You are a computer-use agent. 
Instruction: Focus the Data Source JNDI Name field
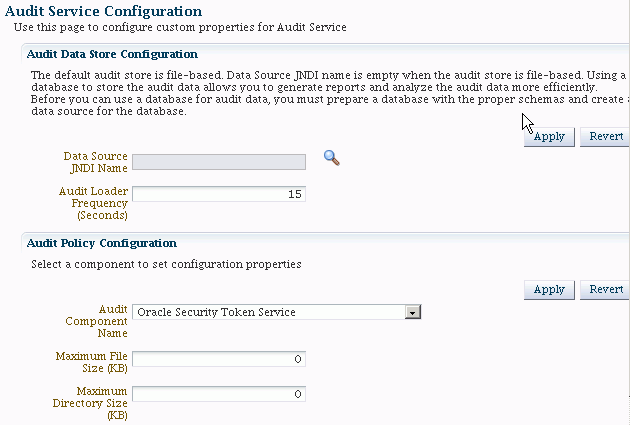coord(218,162)
